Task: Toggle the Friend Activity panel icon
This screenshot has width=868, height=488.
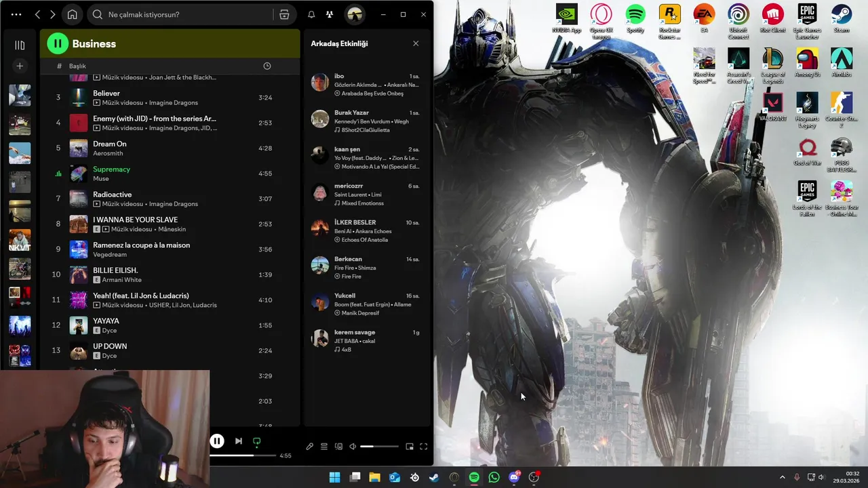Action: pos(330,14)
